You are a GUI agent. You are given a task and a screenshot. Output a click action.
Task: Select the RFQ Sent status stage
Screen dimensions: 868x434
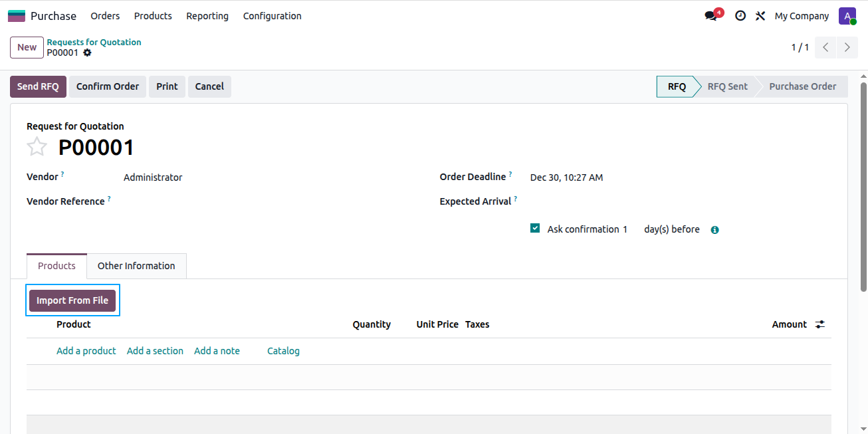pyautogui.click(x=727, y=86)
